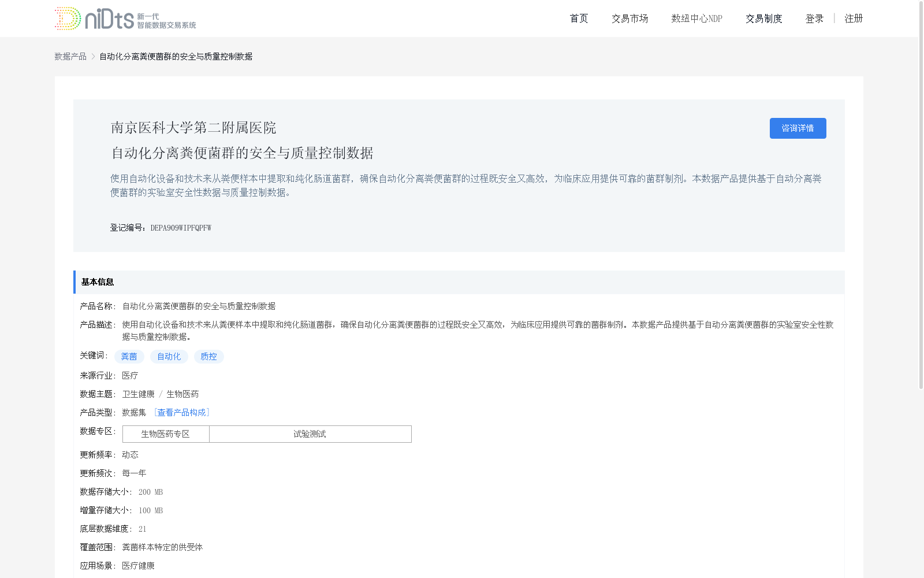Click the 卫生健康 data theme text
The width and height of the screenshot is (924, 578).
(x=138, y=394)
